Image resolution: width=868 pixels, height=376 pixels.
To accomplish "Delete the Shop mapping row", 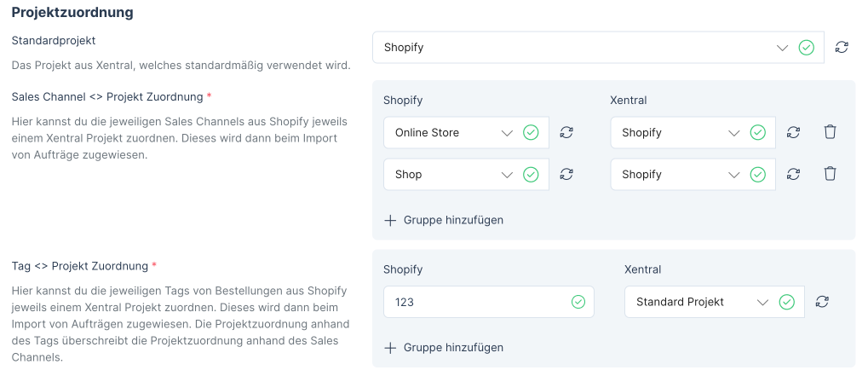I will coord(831,174).
